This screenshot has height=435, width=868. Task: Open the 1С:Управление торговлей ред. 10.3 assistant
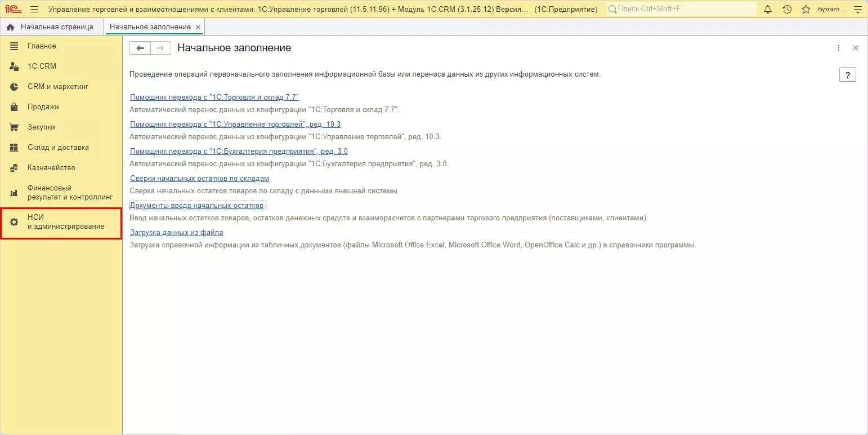tap(235, 124)
